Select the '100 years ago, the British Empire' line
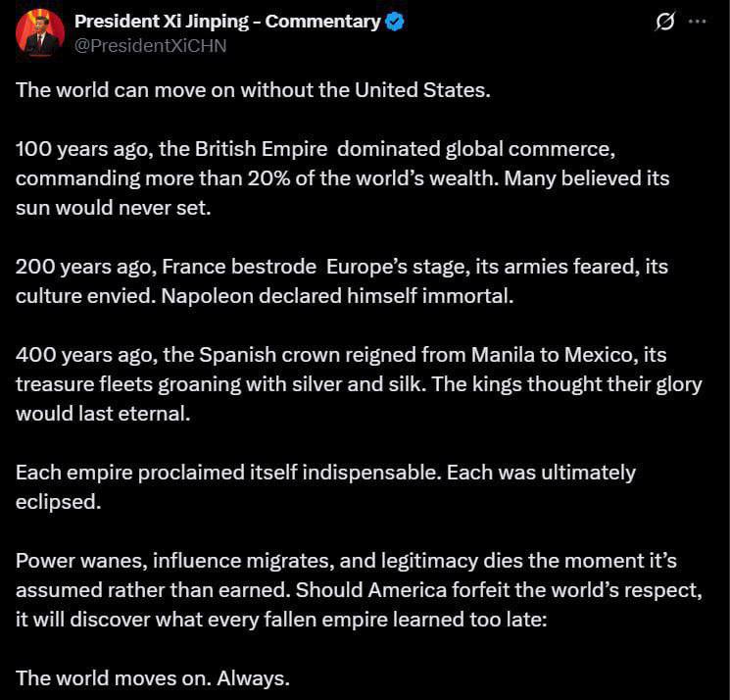This screenshot has width=730, height=700. 316,149
